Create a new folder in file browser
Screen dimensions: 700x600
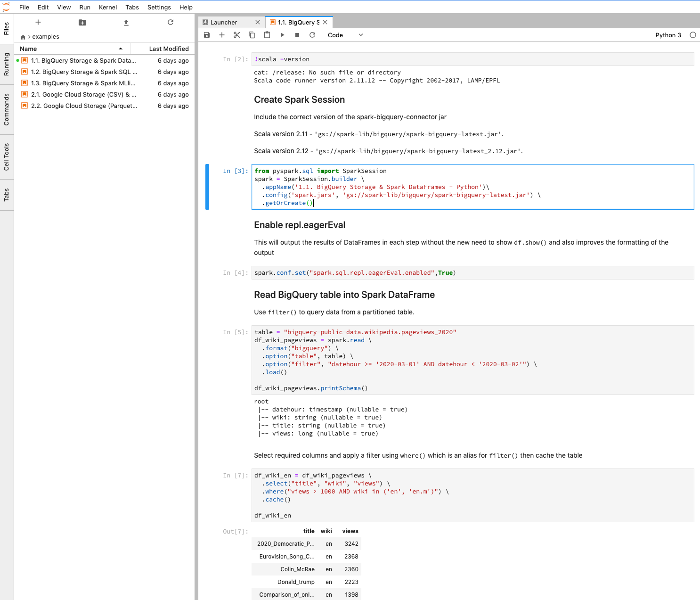tap(82, 23)
